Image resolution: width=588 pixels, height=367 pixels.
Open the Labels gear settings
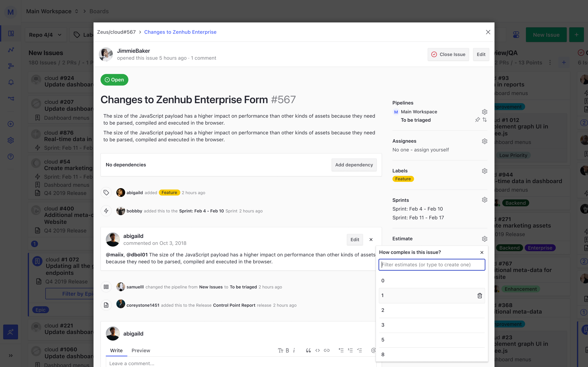point(484,171)
